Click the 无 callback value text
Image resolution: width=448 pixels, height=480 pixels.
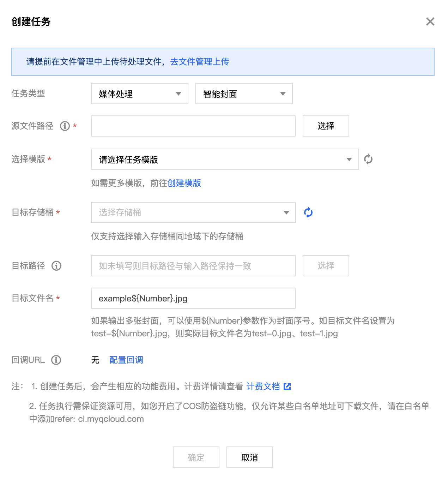coord(95,360)
